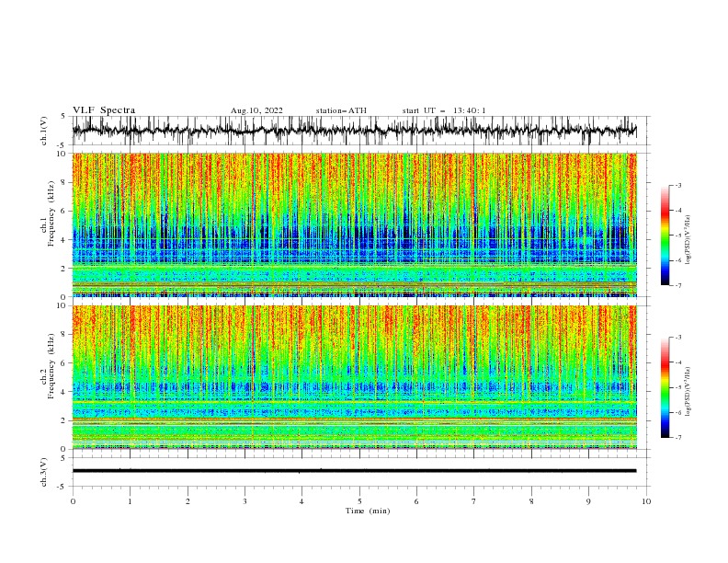Click inside the ch.1 spectrogram panel

354,224
